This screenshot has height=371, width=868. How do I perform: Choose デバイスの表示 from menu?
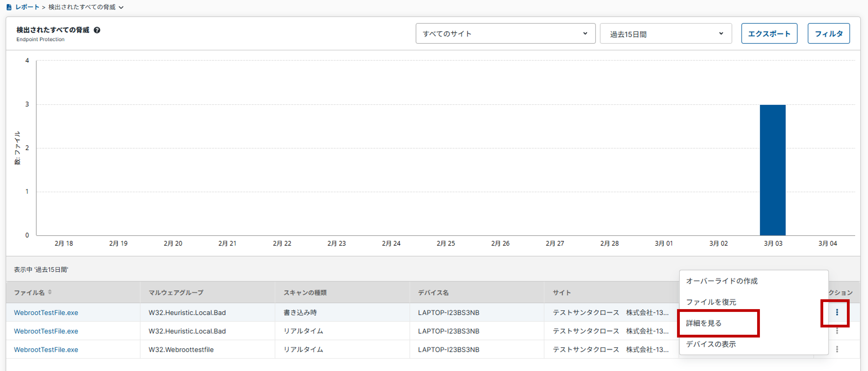tap(711, 344)
